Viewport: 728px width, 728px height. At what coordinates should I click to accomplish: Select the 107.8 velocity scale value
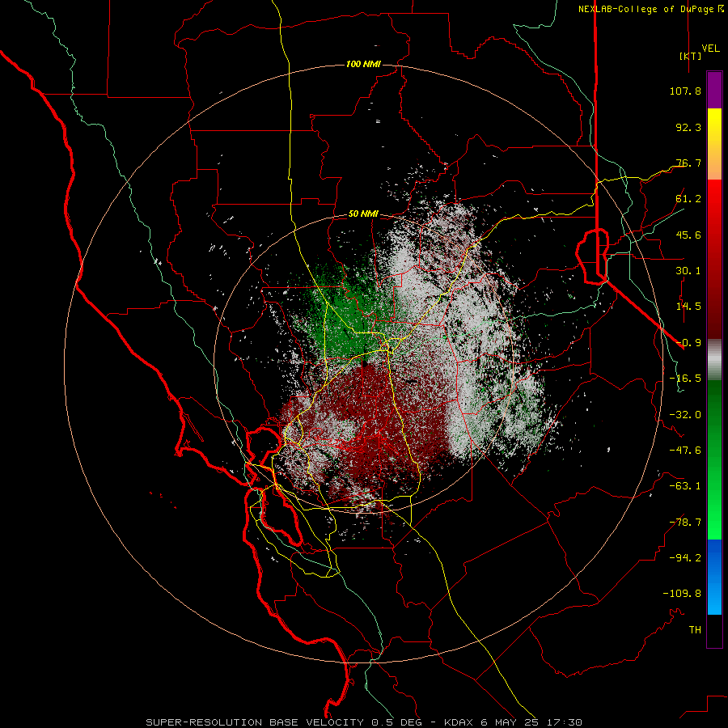pos(685,91)
